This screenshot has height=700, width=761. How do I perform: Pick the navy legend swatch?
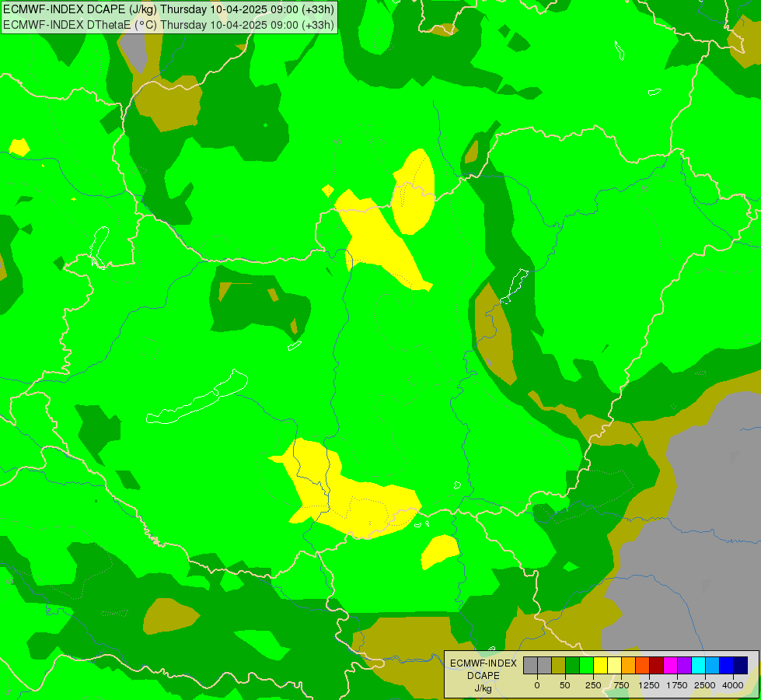[741, 666]
